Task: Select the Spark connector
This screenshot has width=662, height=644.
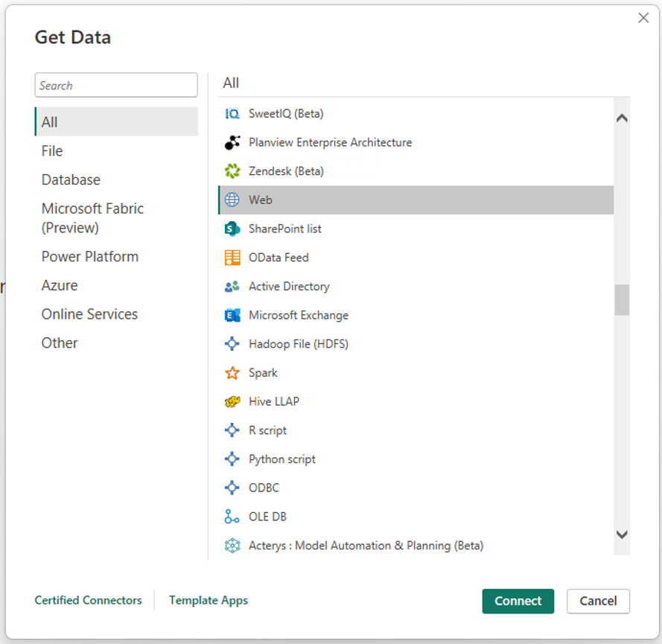Action: 416,373
